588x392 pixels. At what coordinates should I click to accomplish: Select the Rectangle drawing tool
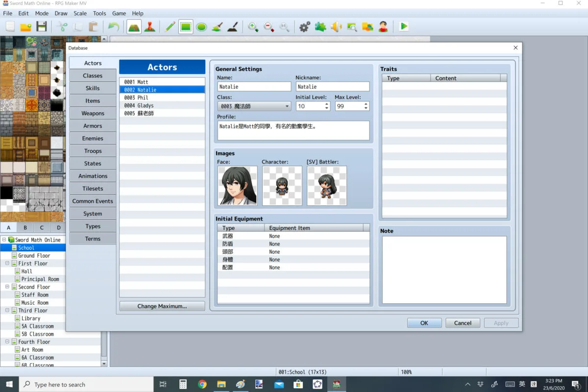(x=186, y=26)
